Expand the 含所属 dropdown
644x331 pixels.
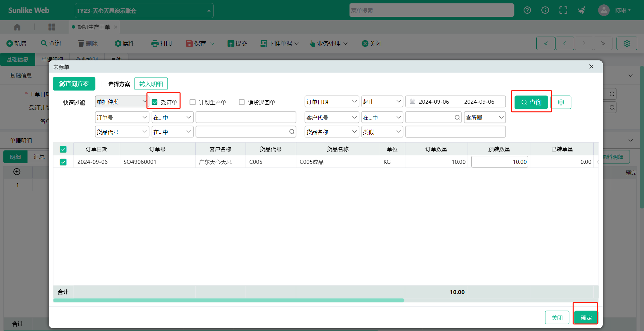484,117
